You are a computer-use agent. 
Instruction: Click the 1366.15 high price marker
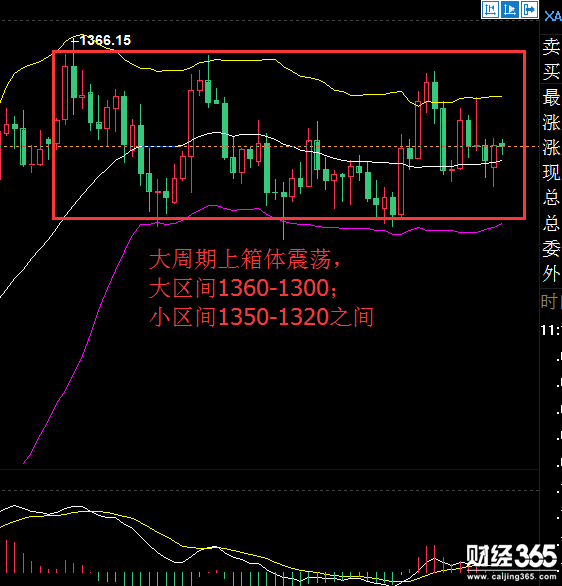tap(105, 40)
